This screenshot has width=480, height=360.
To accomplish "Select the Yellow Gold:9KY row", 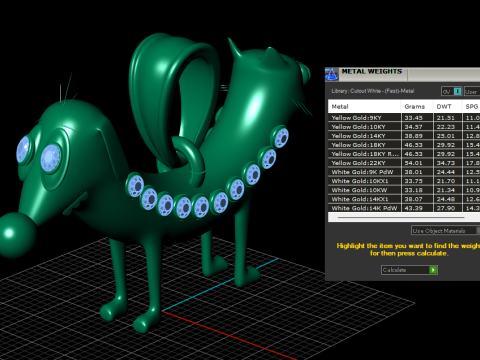I will coord(404,118).
